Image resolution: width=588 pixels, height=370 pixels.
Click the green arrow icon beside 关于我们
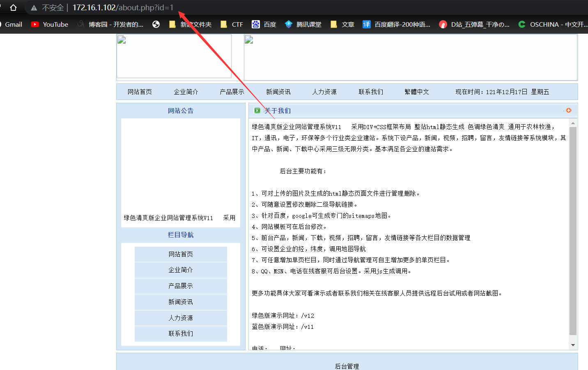257,110
